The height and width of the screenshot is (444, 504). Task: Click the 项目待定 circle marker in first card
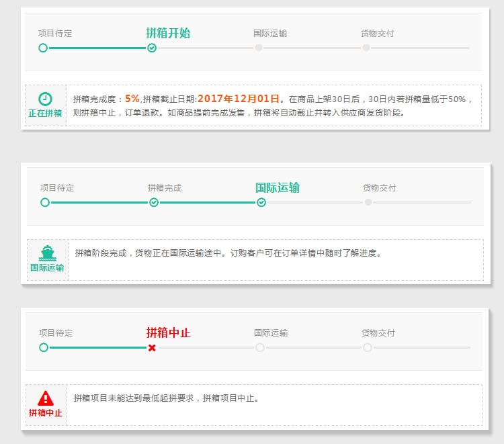(x=43, y=48)
